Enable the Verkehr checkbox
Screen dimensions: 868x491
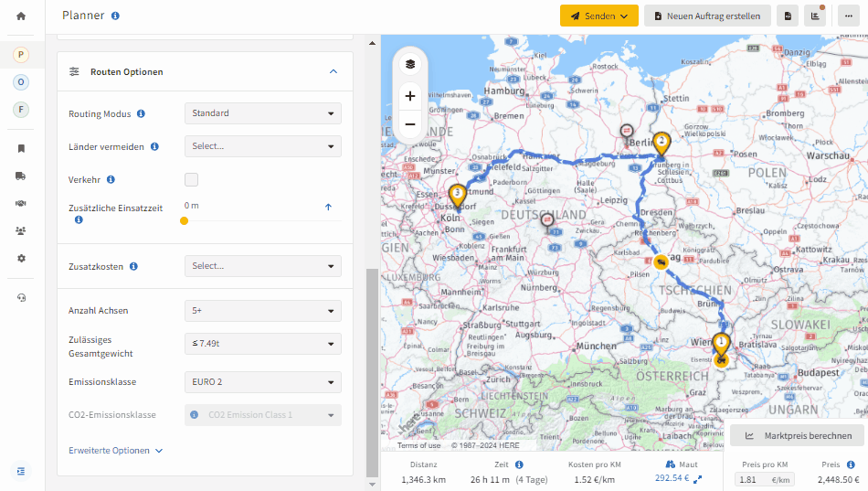coord(192,179)
